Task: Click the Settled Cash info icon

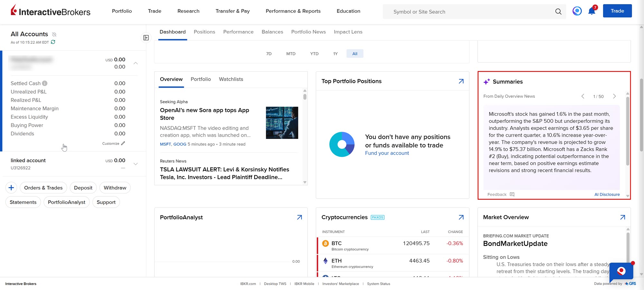Action: (x=45, y=83)
